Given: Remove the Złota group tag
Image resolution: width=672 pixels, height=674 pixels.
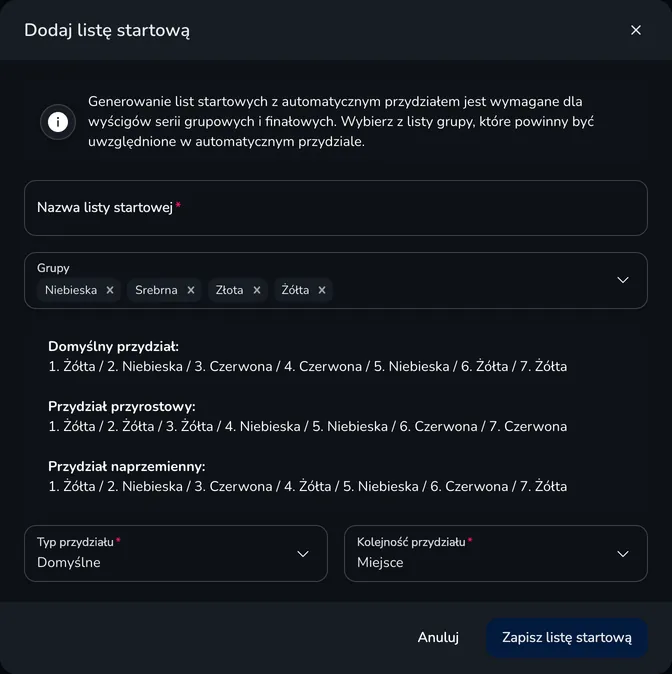Looking at the screenshot, I should [x=257, y=290].
